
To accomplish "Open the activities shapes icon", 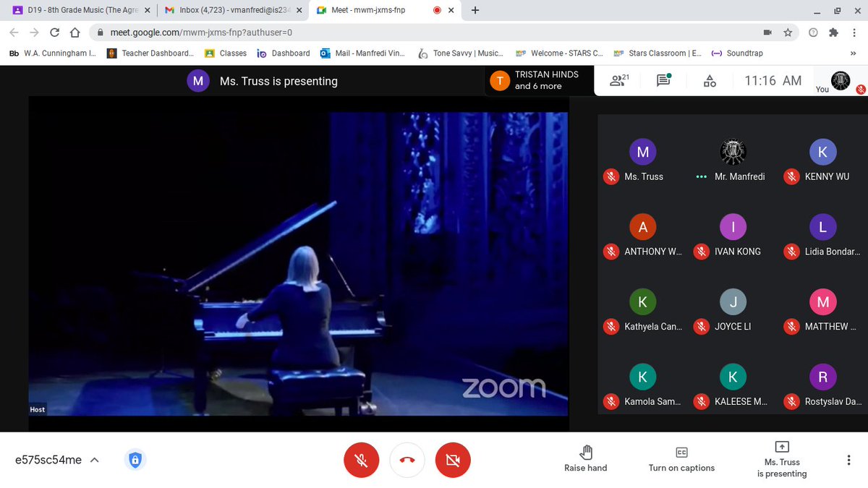I will [710, 81].
